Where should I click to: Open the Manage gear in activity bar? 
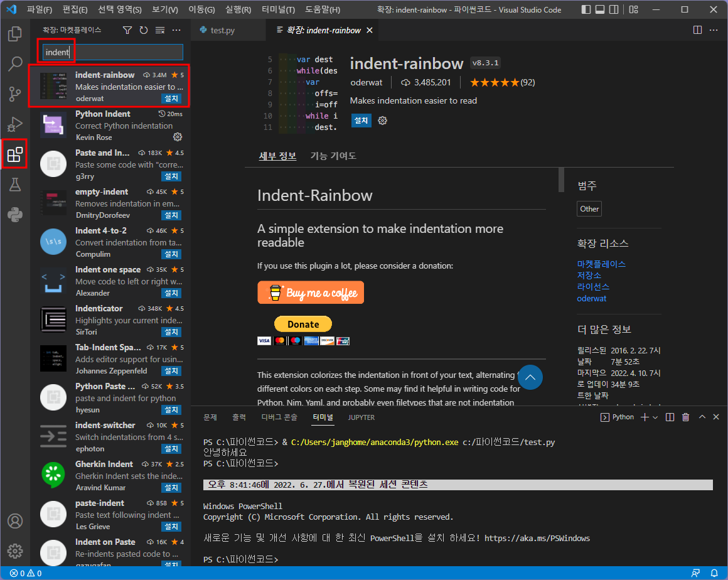(x=15, y=551)
